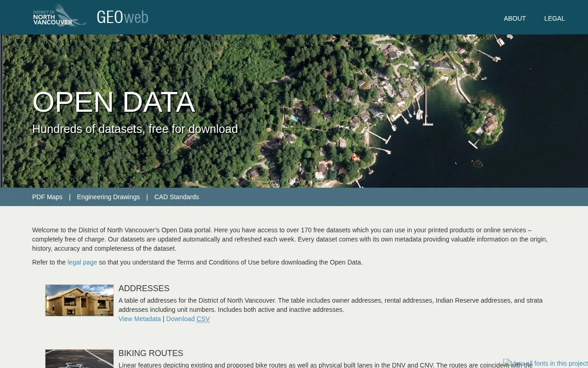Visit the CAD Standards page

(176, 197)
